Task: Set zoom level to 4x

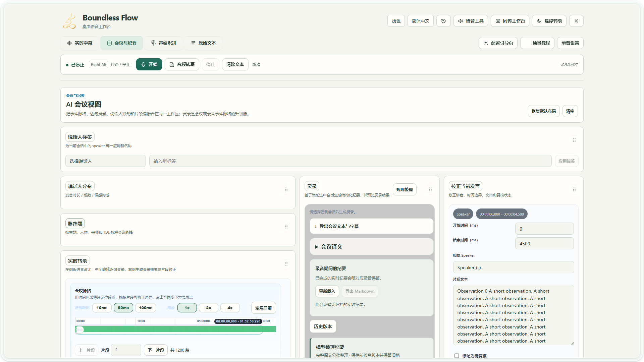Action: click(230, 308)
